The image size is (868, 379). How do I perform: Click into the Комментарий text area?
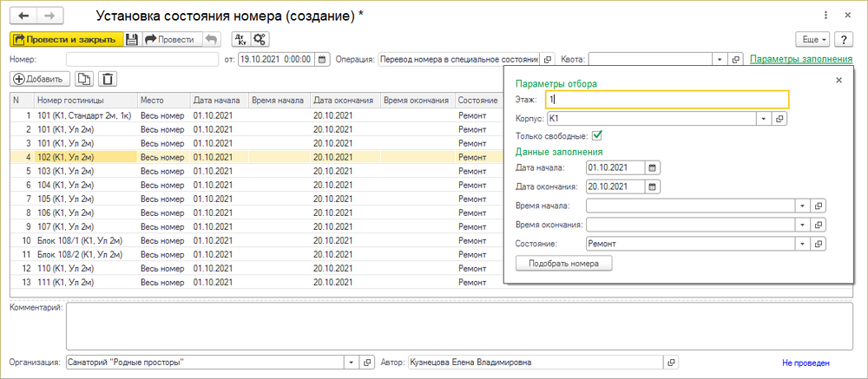click(x=459, y=326)
